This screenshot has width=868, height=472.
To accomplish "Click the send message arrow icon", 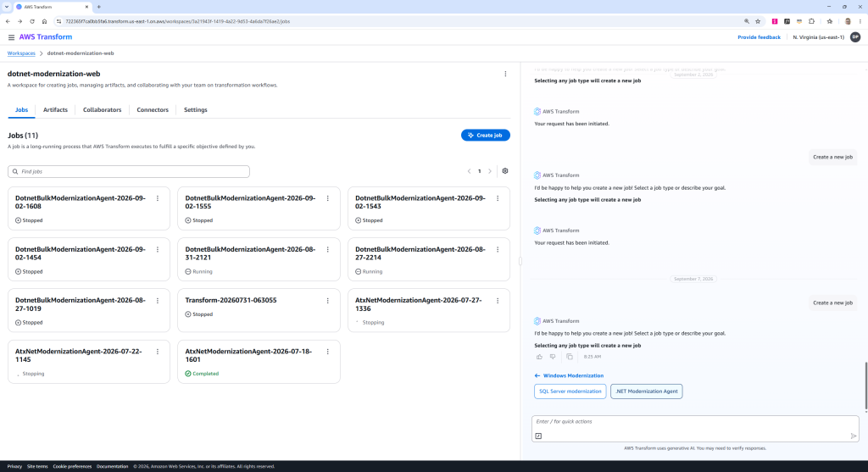I will 854,436.
